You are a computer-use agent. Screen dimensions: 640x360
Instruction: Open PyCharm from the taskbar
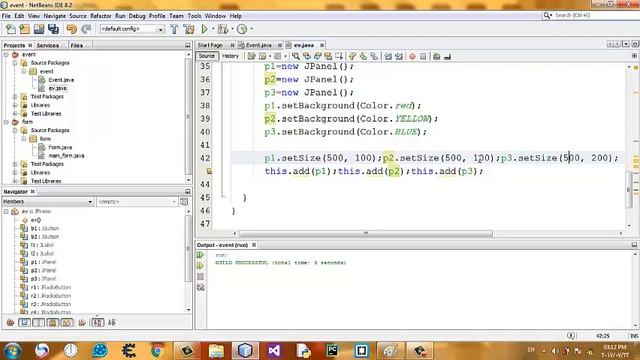[x=332, y=350]
